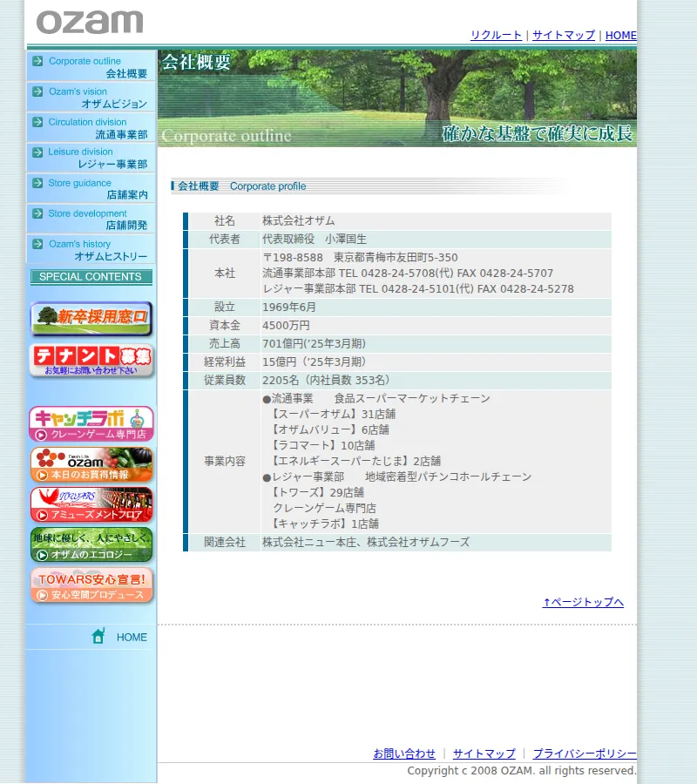Jump up with ↑ページトップへ link
The height and width of the screenshot is (784, 697).
point(583,602)
